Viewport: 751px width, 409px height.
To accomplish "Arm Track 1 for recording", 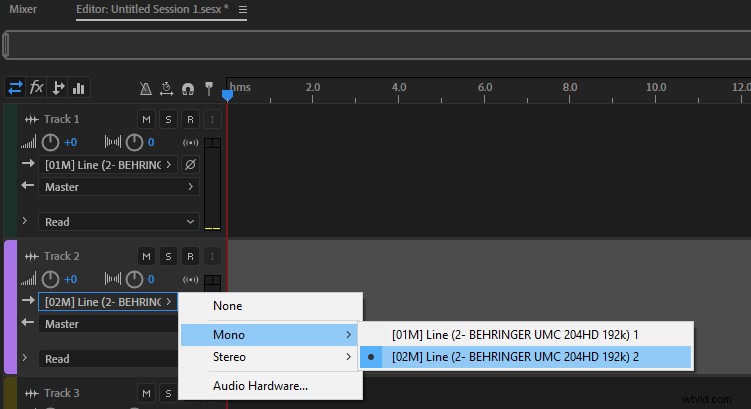I will pos(190,119).
